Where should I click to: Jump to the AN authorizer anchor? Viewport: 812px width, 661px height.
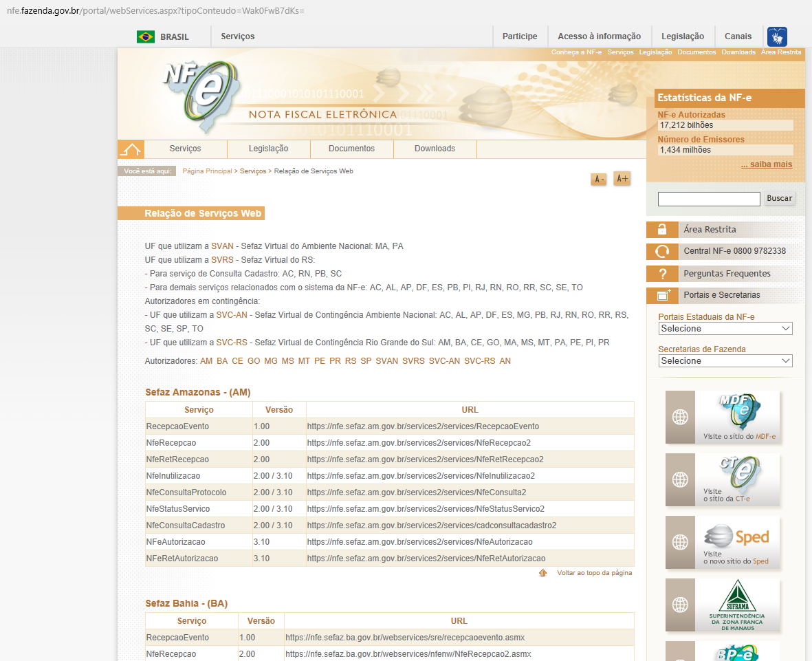[x=505, y=361]
